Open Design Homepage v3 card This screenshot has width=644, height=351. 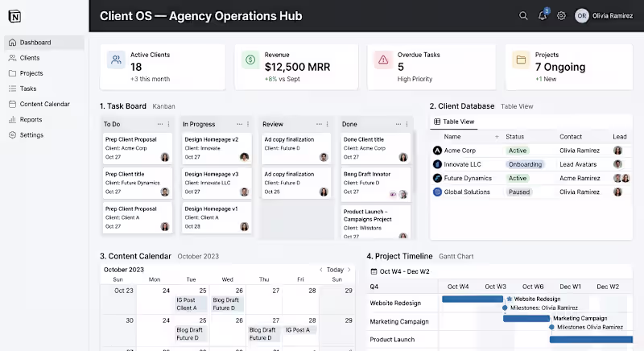217,183
